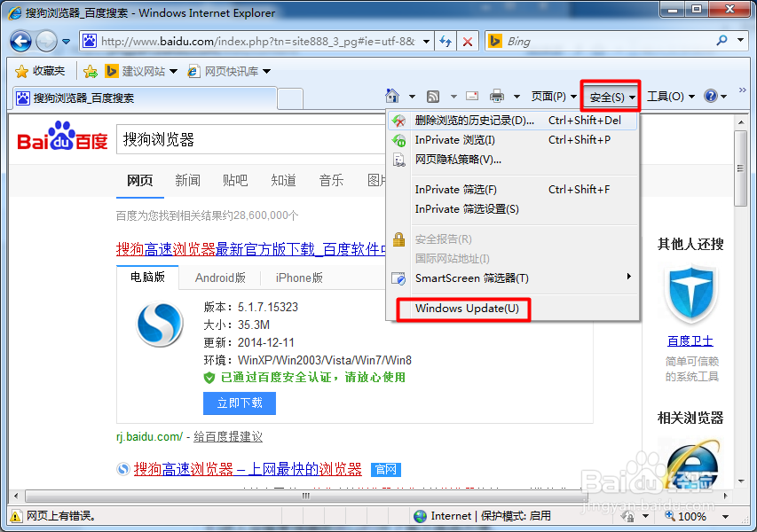Open the Read Mail icon
This screenshot has width=757, height=532.
470,96
